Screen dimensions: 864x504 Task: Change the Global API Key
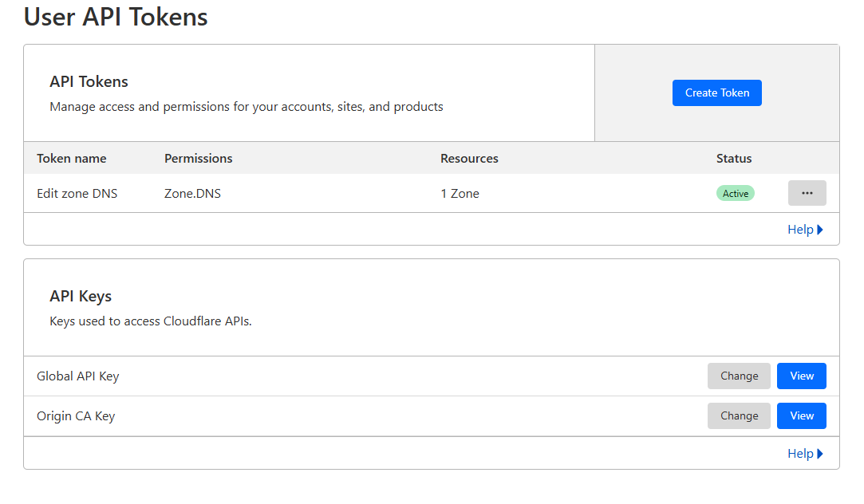point(739,376)
